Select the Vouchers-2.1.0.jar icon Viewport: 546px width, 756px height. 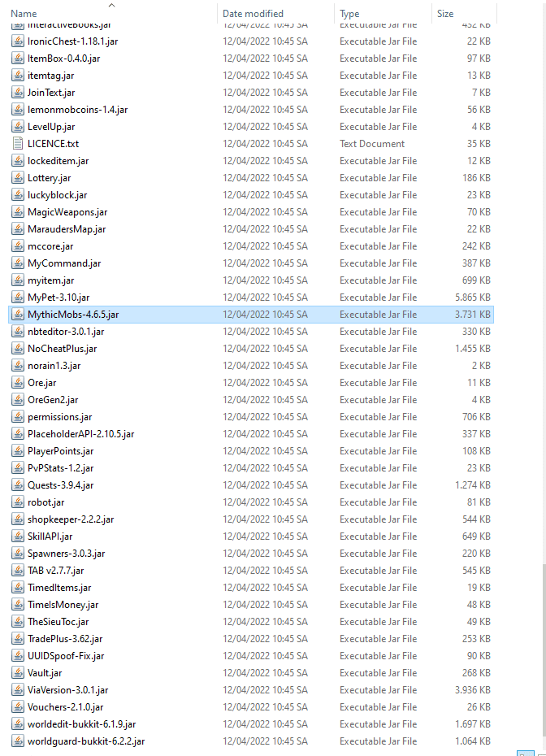pos(18,707)
